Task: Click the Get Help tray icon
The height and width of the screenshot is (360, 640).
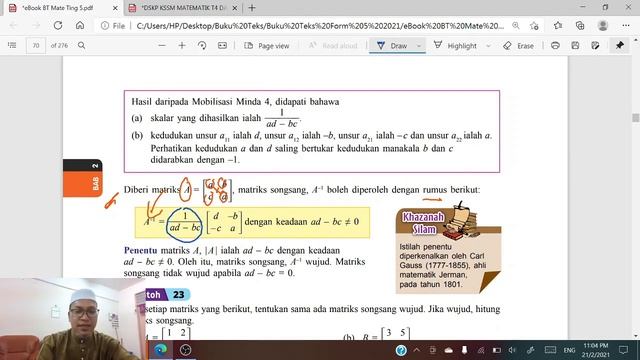Action: coord(401,350)
